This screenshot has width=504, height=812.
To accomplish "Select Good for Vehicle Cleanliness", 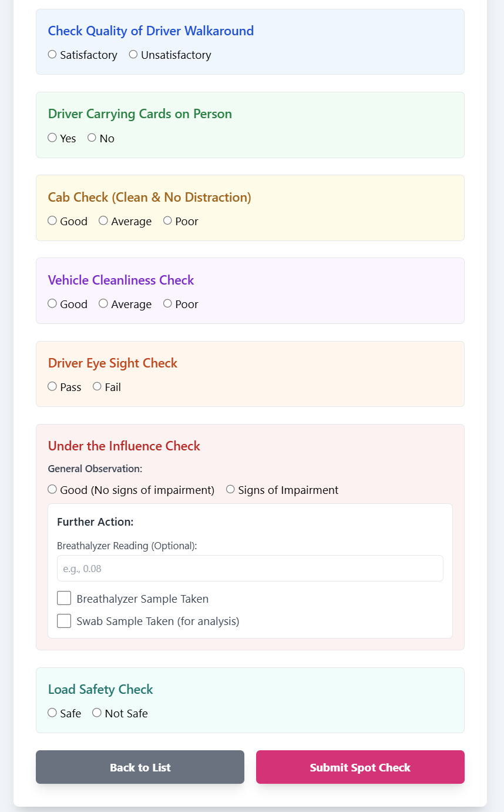I will (x=52, y=303).
